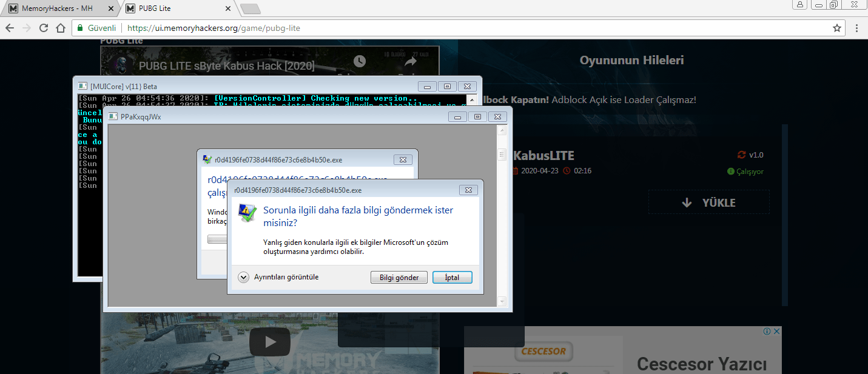Open the Chrome user profile button
Screen dimensions: 868x374
799,5
